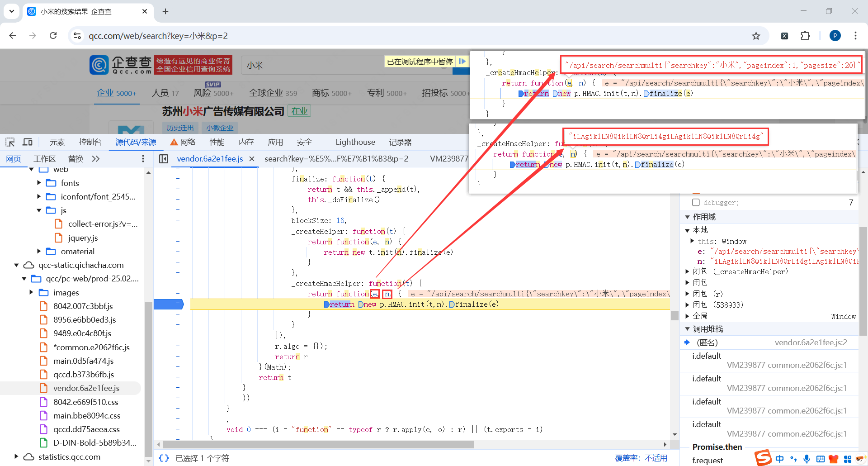Collapse the js folder
The height and width of the screenshot is (466, 868).
[39, 210]
